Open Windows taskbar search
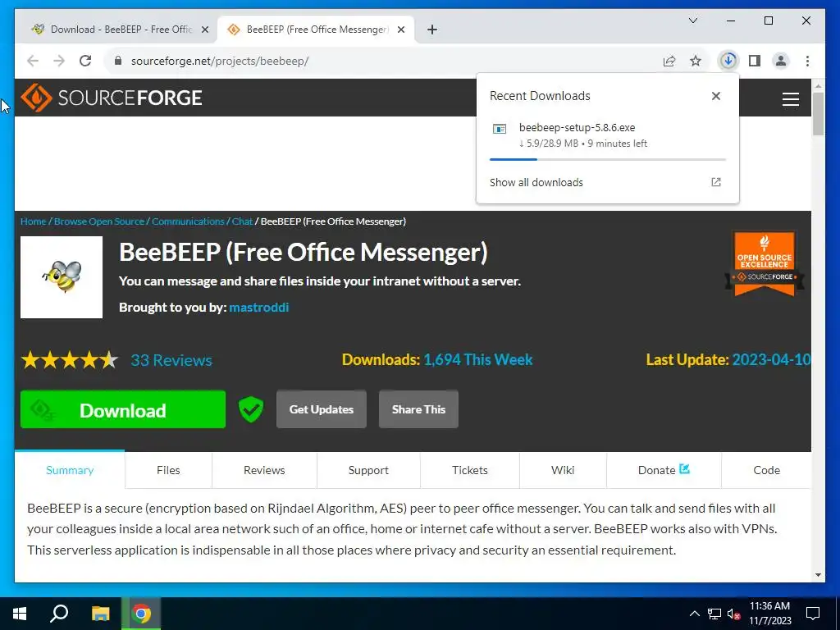 pos(59,614)
